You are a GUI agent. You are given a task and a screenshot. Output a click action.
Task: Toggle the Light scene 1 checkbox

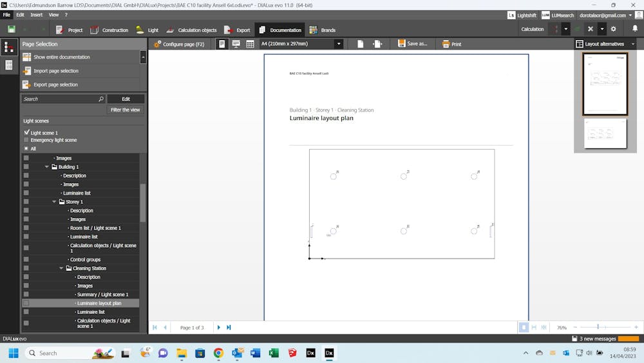(26, 132)
